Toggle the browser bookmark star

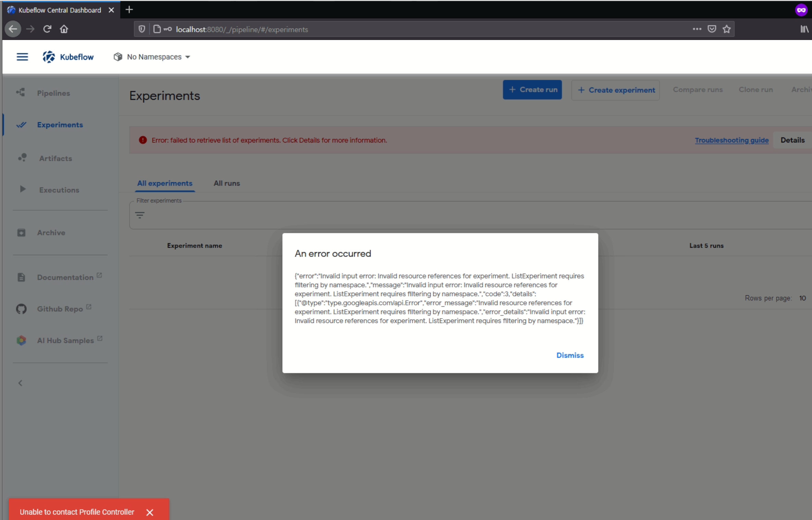tap(726, 29)
